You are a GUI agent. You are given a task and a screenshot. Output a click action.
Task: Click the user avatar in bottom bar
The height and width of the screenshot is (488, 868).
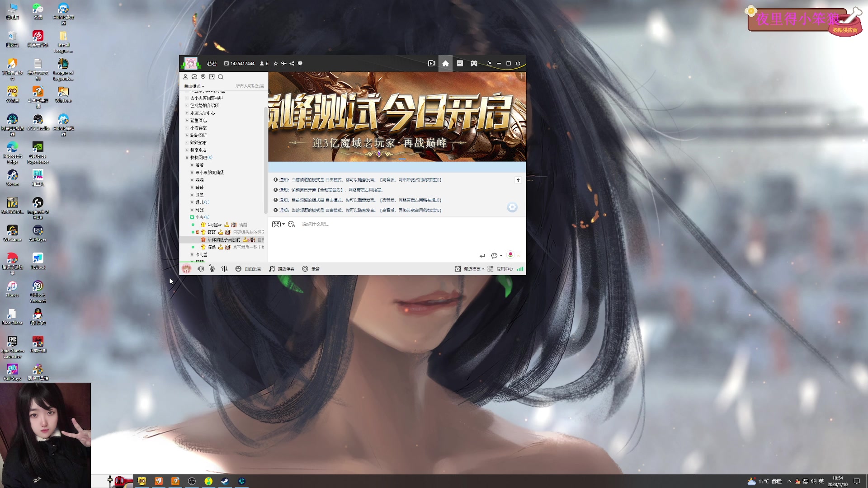click(186, 269)
